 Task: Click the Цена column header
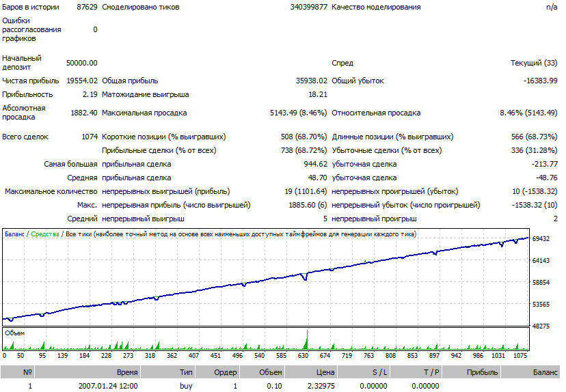[x=310, y=372]
